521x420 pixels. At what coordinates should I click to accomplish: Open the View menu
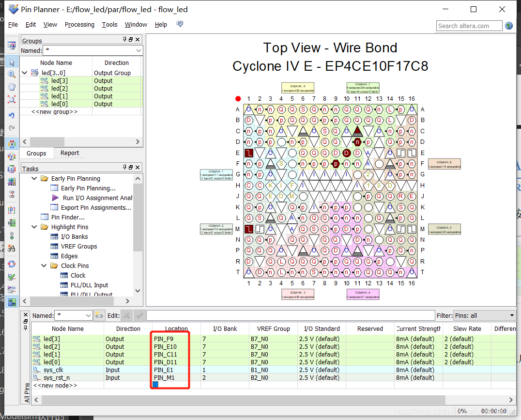click(50, 25)
